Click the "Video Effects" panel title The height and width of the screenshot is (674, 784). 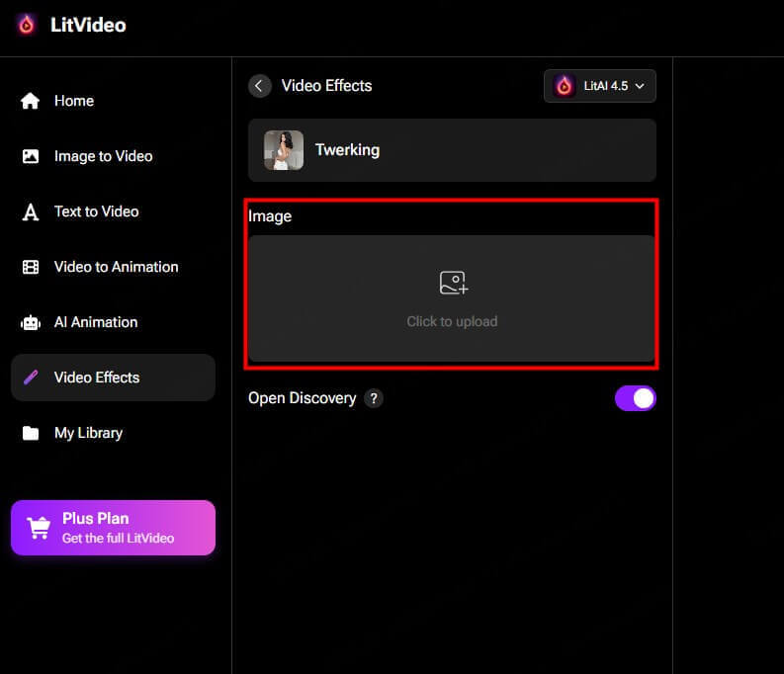[x=326, y=86]
